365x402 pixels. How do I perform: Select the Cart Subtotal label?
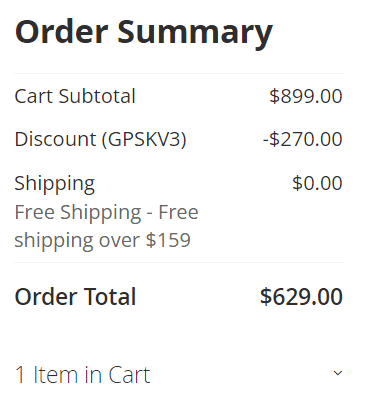coord(75,96)
